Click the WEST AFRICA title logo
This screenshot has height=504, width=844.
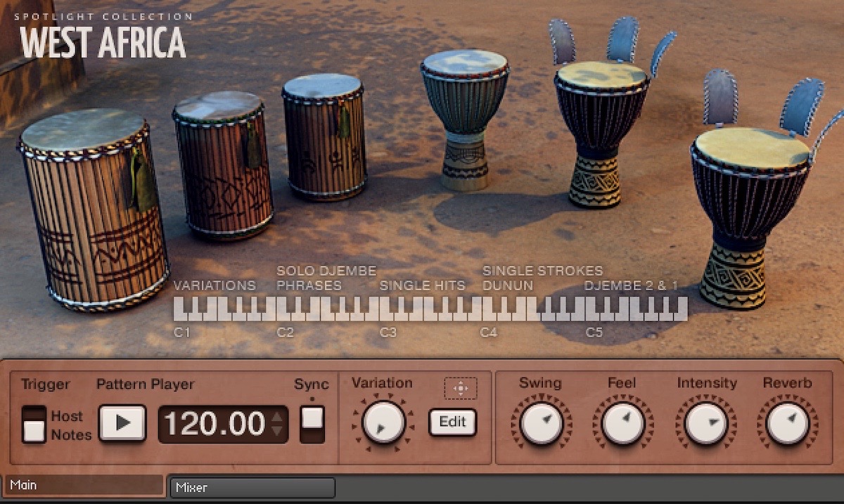pyautogui.click(x=103, y=43)
